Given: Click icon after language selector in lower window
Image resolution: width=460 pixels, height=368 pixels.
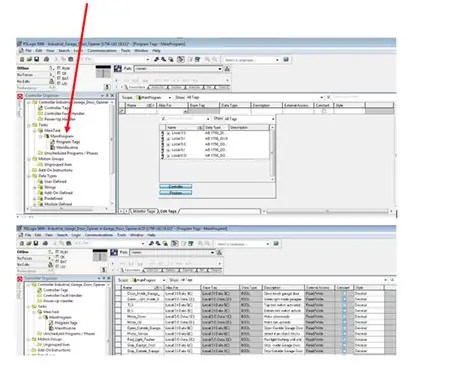Looking at the screenshot, I should (276, 244).
